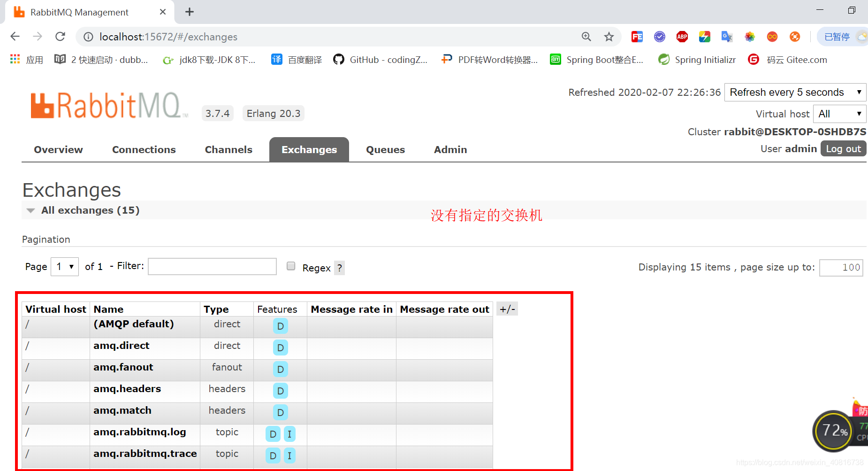868x471 pixels.
Task: Open the Apps 应用 bookmark grid
Action: coord(26,60)
